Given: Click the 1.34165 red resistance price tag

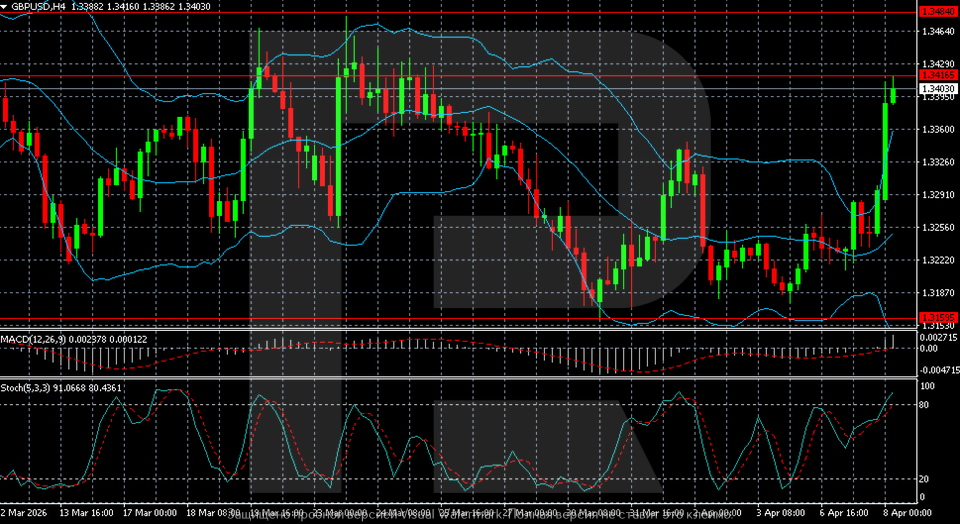Looking at the screenshot, I should point(937,75).
